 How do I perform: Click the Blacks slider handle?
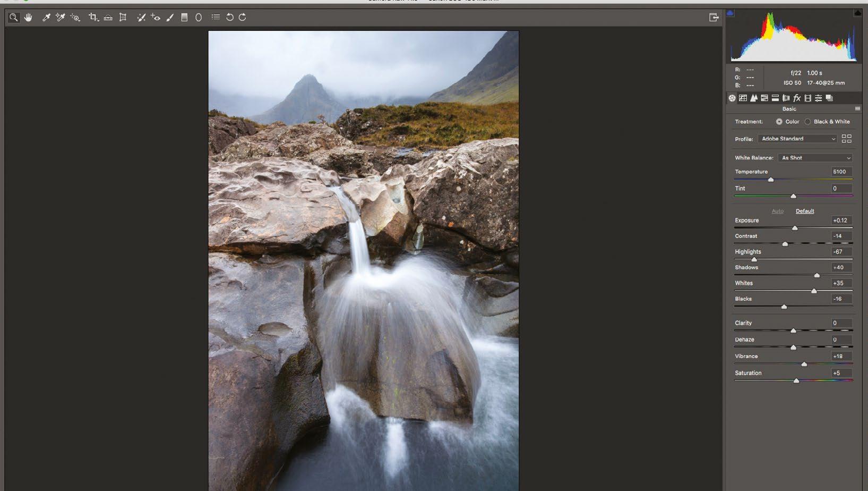pyautogui.click(x=784, y=307)
